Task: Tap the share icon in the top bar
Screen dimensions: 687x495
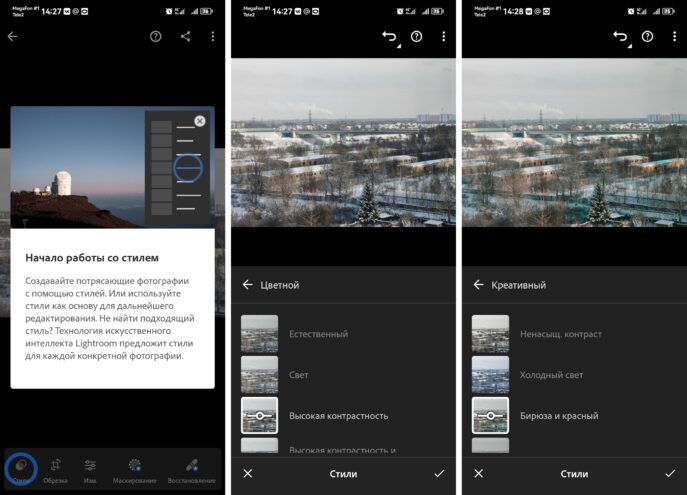Action: (185, 36)
